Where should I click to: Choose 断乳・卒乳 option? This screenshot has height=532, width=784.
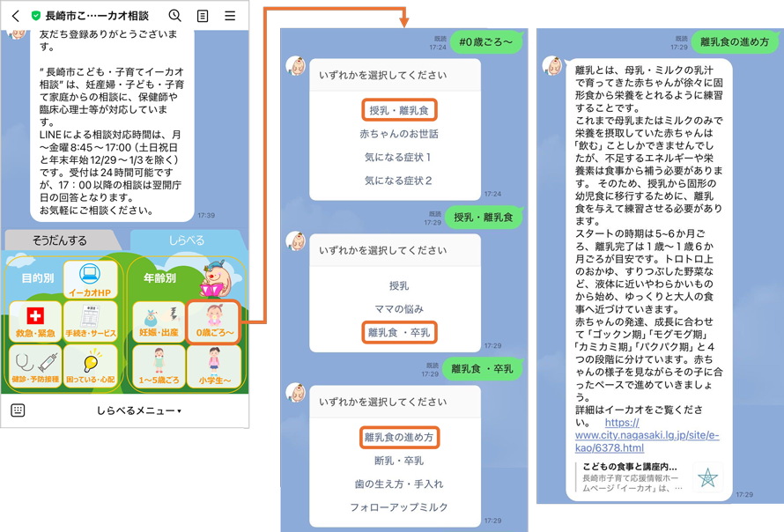click(x=399, y=461)
